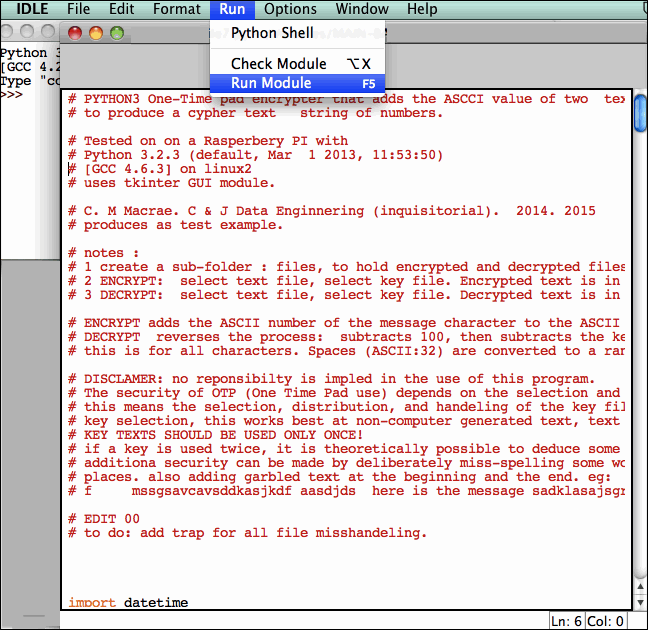This screenshot has height=630, width=648.
Task: Click the 'Type' line in Python Shell window
Action: click(x=30, y=81)
